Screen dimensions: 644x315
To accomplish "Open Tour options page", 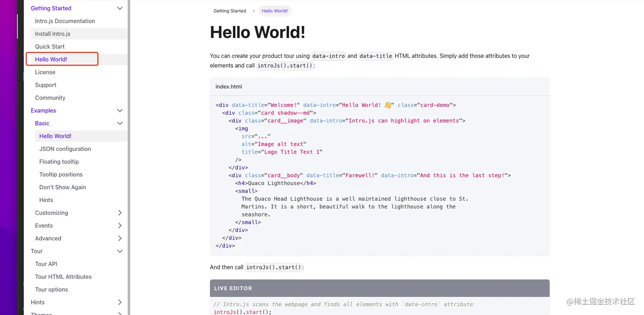I will point(52,289).
